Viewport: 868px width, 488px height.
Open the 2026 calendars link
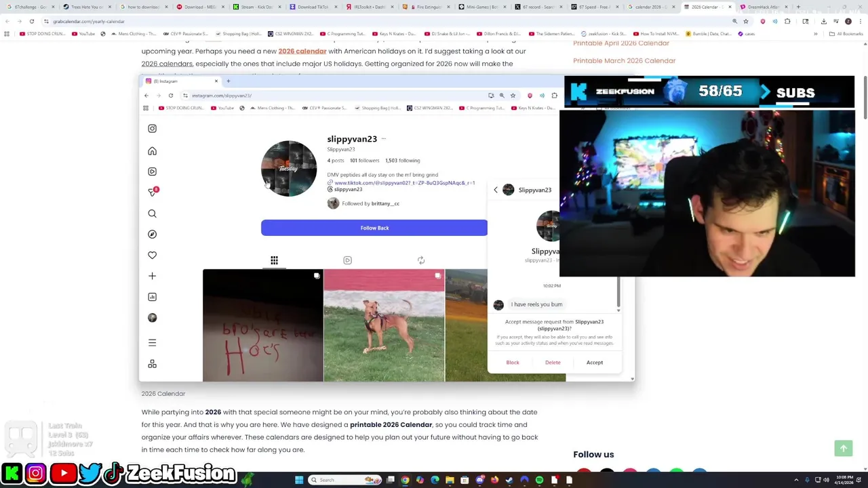[x=167, y=64]
